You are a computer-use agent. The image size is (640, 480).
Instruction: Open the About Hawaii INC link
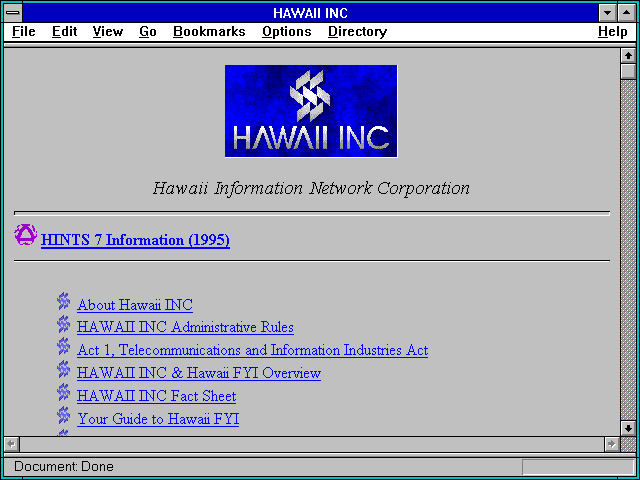click(135, 305)
